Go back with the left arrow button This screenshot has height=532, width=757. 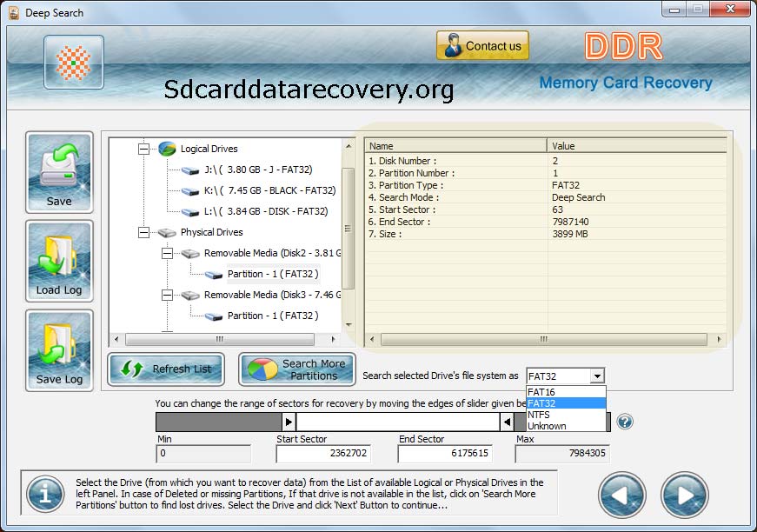621,495
